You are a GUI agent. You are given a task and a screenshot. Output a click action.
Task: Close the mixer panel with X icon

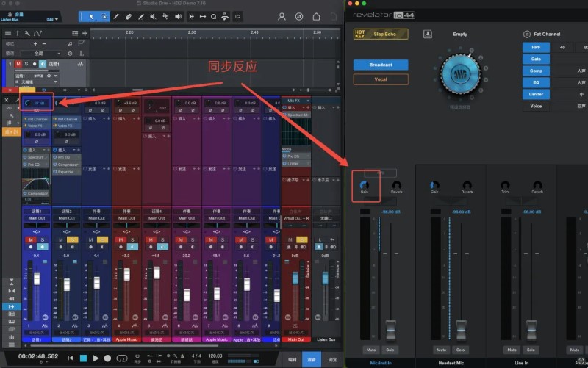7,100
